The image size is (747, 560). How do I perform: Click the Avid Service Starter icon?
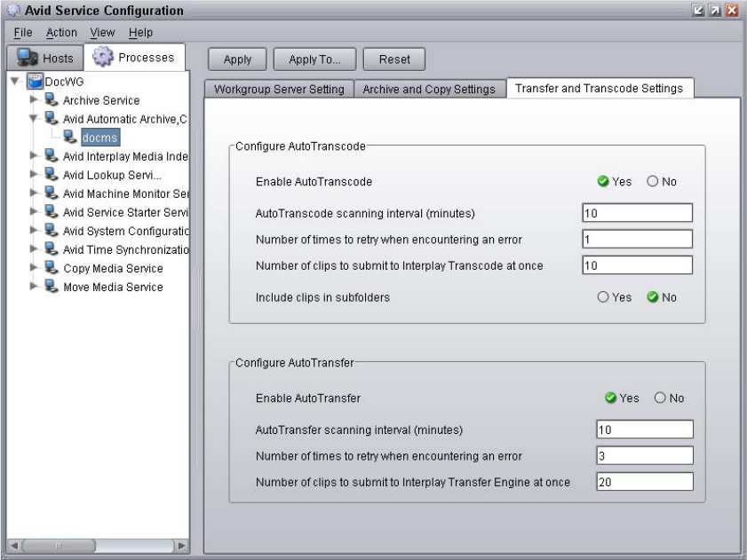[52, 211]
